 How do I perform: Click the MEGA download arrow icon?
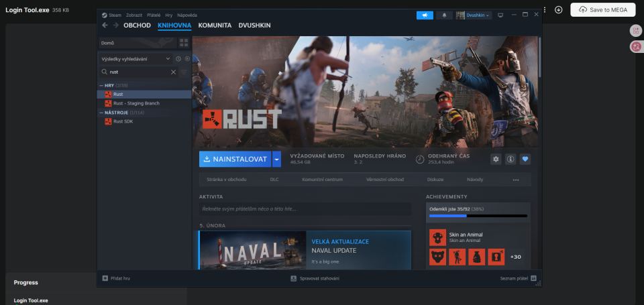(x=558, y=10)
